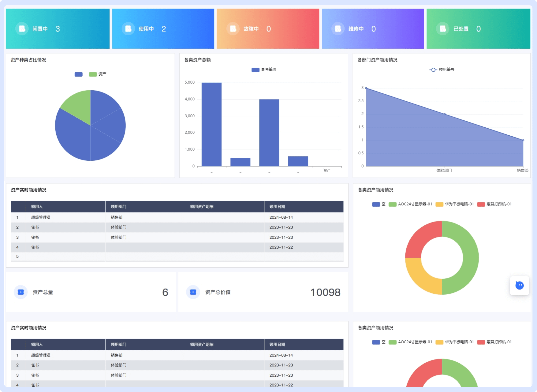
Task: Click the 资产总量 ticket icon
Action: coord(21,292)
